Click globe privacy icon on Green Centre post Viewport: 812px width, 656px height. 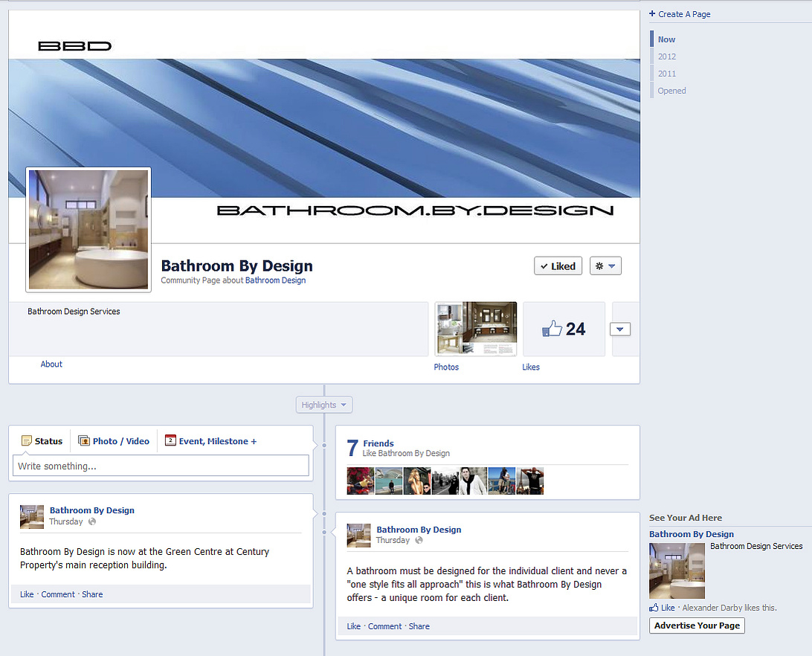[92, 521]
